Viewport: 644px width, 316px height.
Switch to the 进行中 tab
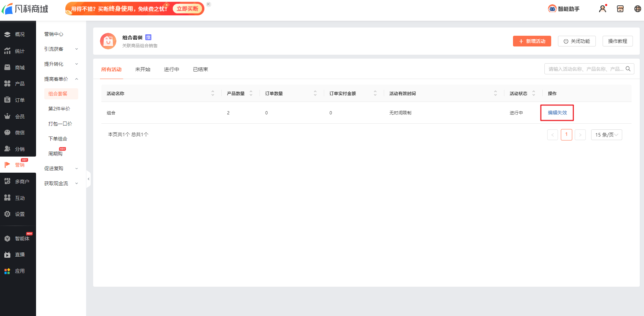pyautogui.click(x=172, y=69)
